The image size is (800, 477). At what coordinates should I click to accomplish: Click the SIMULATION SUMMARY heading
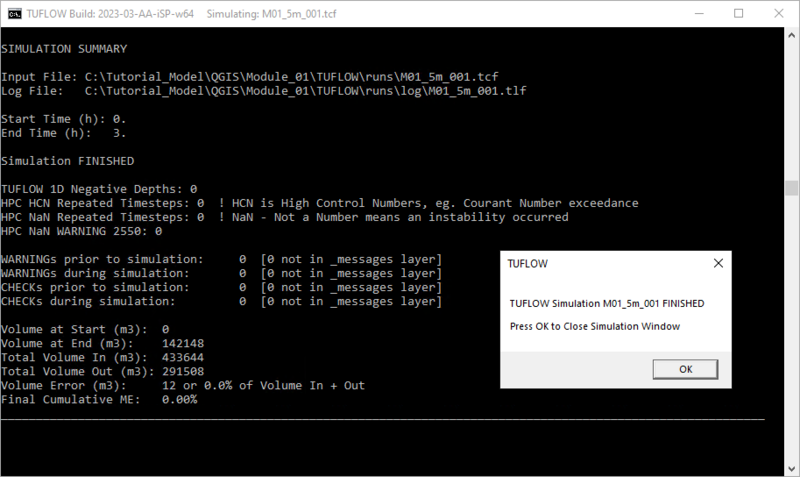pos(64,48)
